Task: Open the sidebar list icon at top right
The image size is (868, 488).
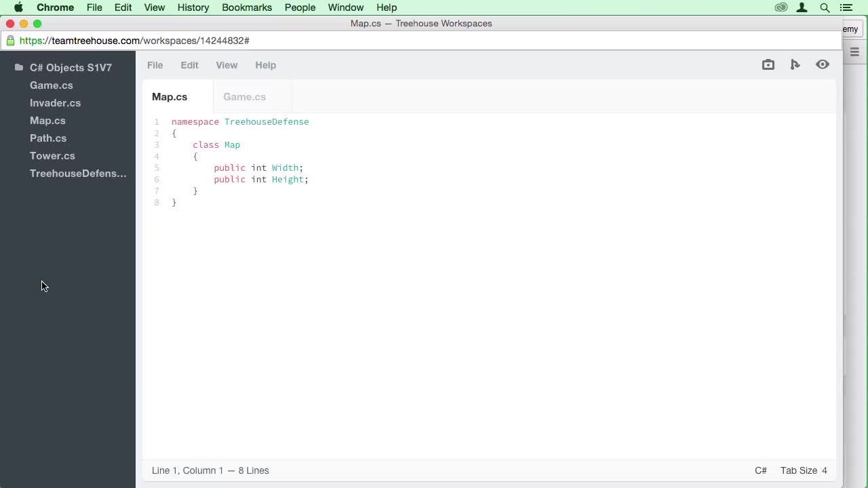Action: [854, 52]
